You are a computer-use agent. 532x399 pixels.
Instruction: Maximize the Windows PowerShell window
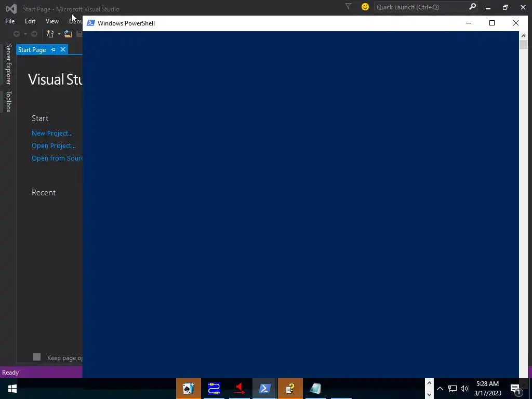point(492,23)
